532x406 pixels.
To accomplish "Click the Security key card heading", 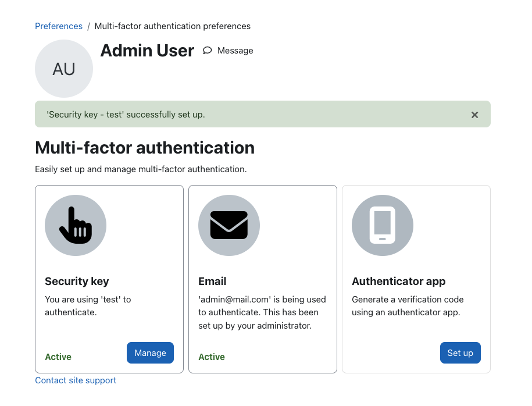I will 77,281.
